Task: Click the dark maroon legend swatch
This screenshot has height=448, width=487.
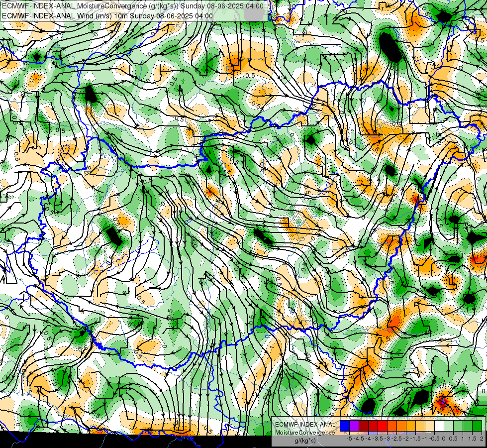Action: point(364,426)
